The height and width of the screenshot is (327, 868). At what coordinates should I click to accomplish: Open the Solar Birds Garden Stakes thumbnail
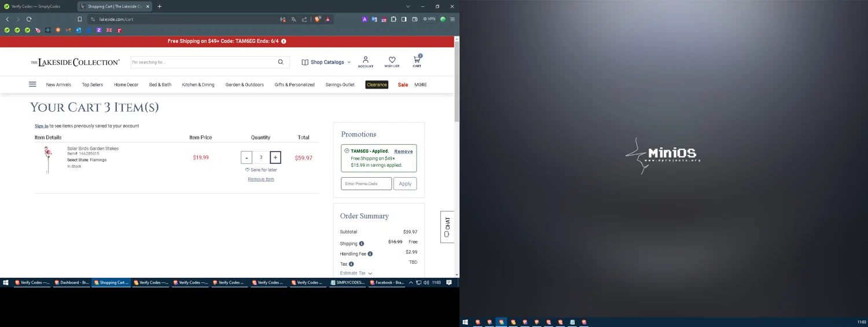48,160
